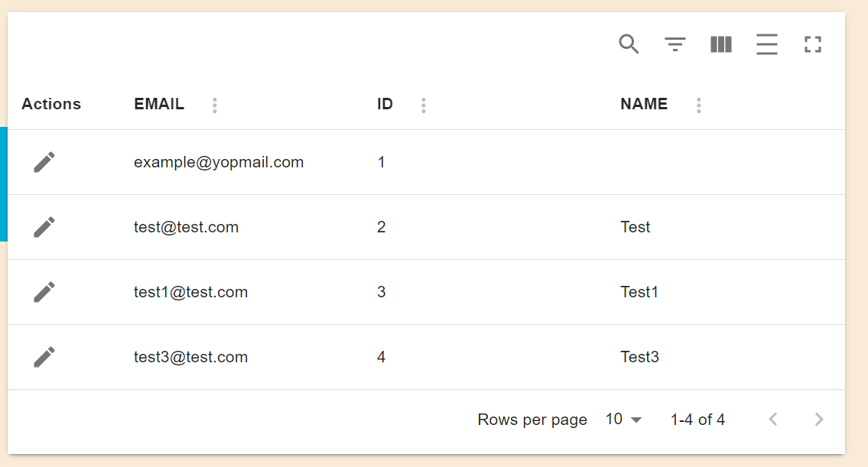
Task: Select the Test1 name cell
Action: coord(639,292)
